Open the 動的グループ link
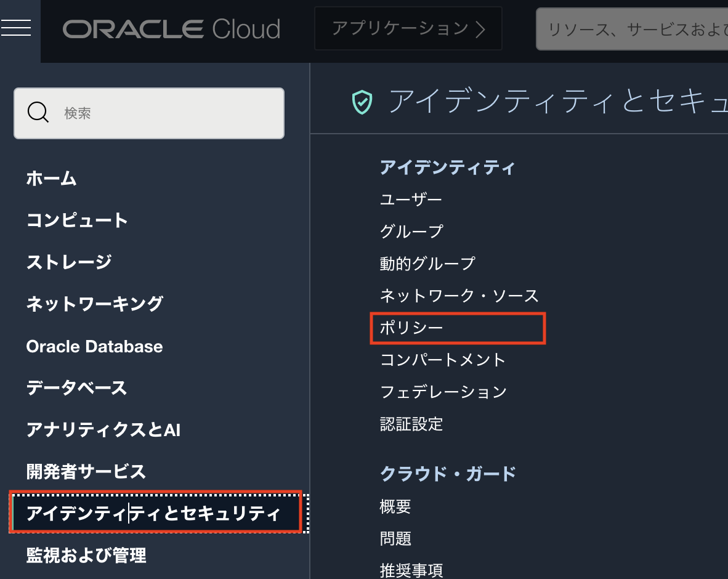728x579 pixels. tap(427, 264)
